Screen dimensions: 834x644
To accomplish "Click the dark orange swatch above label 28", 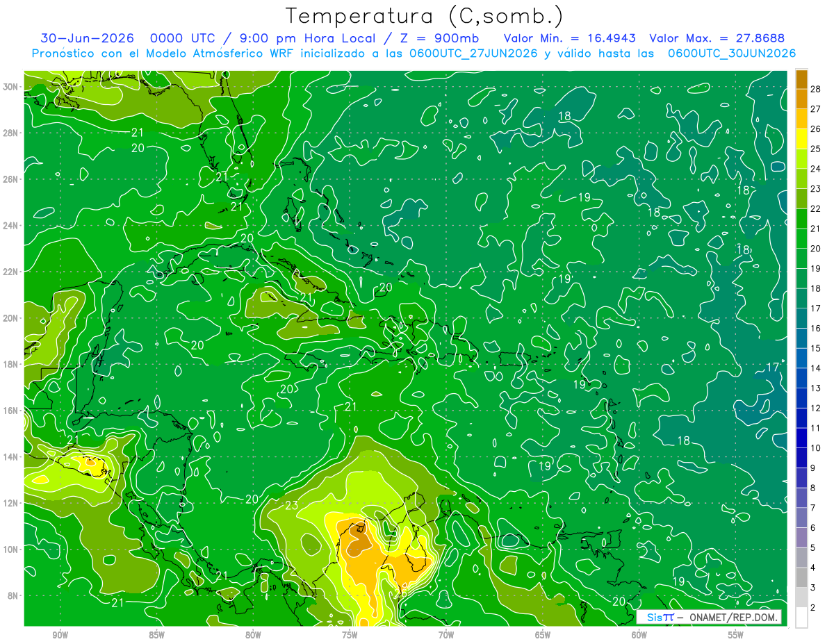I will coord(802,79).
